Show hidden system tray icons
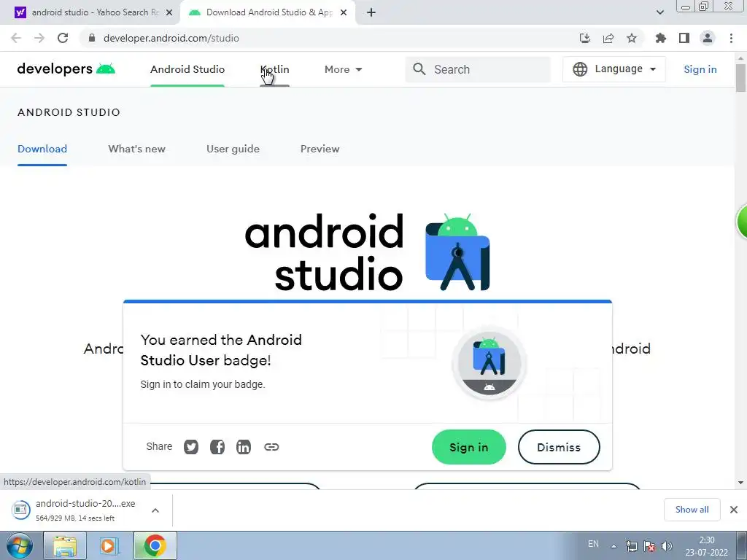This screenshot has height=560, width=747. (x=614, y=546)
